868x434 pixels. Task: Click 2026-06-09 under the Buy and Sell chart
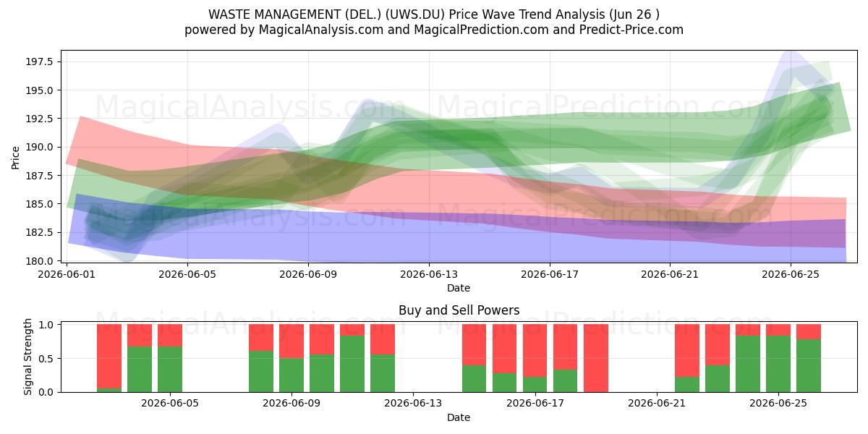point(292,404)
